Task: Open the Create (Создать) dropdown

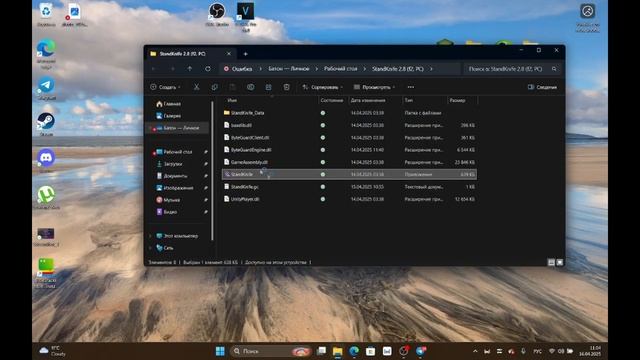Action: [165, 87]
